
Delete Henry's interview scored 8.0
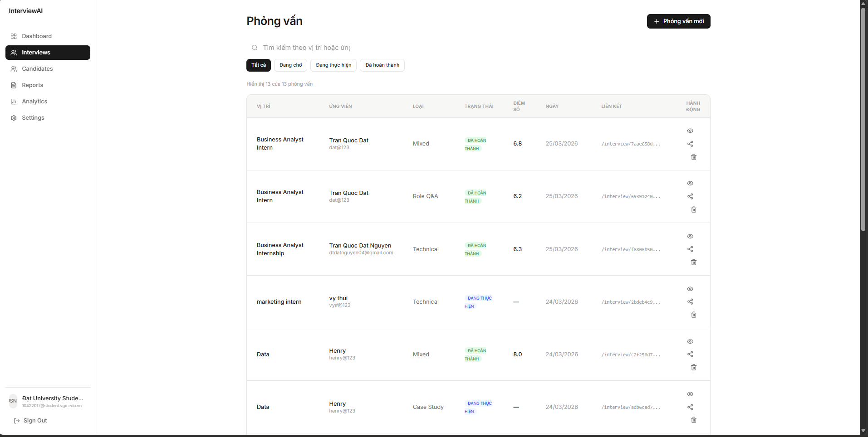click(x=694, y=367)
